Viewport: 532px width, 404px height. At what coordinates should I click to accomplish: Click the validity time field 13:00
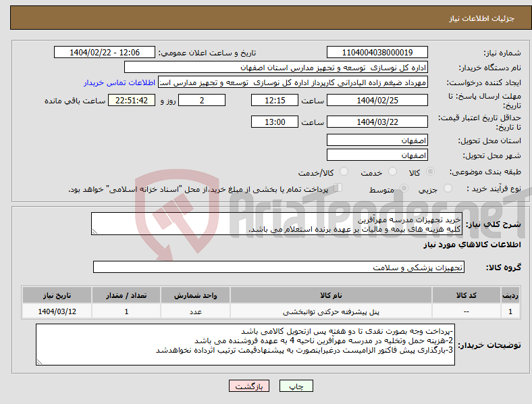tap(275, 122)
